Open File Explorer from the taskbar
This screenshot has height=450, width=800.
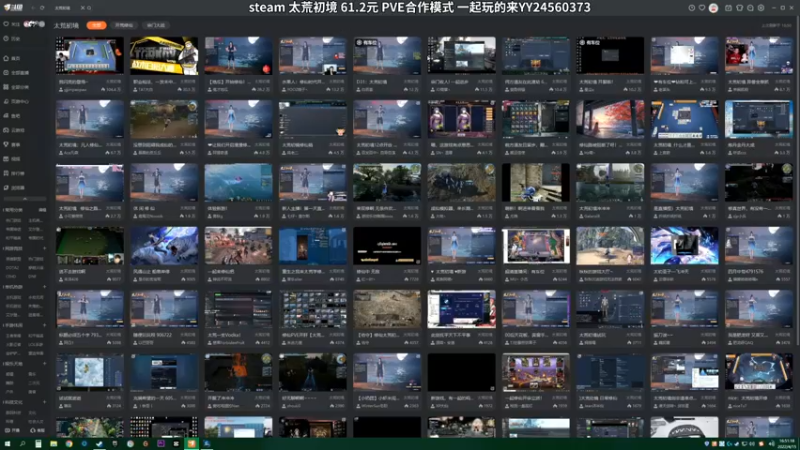click(x=54, y=444)
